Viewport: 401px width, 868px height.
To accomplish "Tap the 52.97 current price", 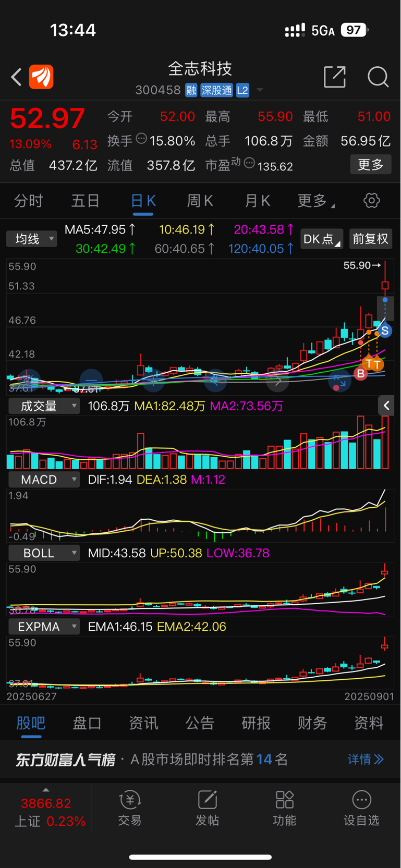I will pyautogui.click(x=47, y=118).
